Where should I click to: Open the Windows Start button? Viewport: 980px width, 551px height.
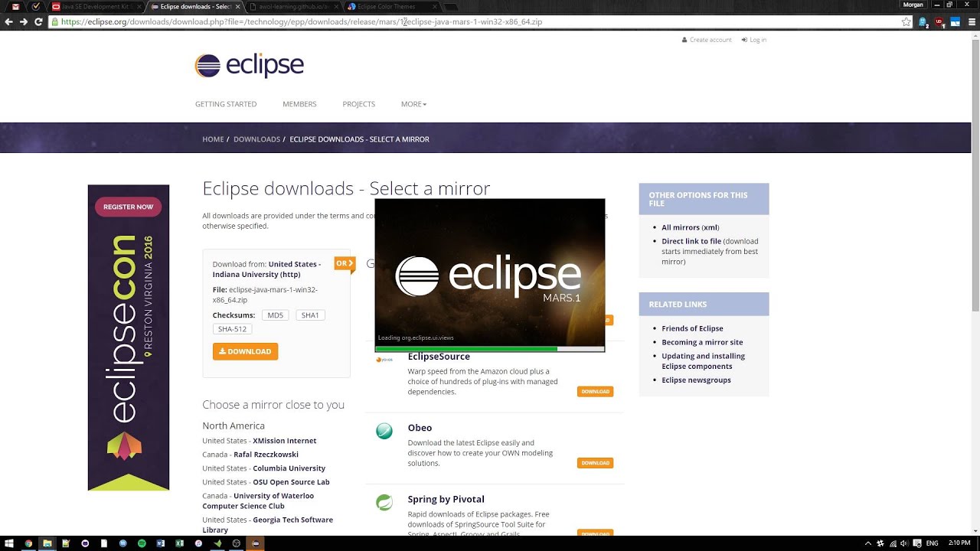point(8,543)
